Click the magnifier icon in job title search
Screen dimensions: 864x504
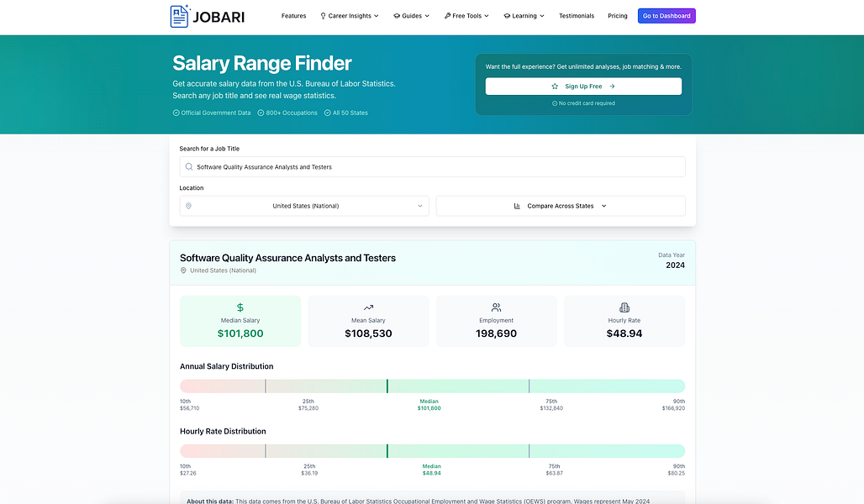click(x=189, y=167)
